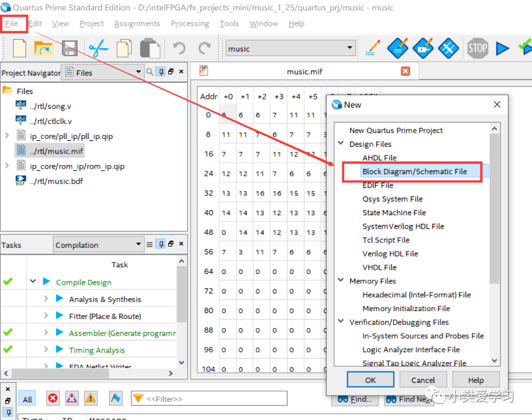Click the Tasks panel horizontal scrollbar
The width and height of the screenshot is (532, 420).
click(61, 373)
